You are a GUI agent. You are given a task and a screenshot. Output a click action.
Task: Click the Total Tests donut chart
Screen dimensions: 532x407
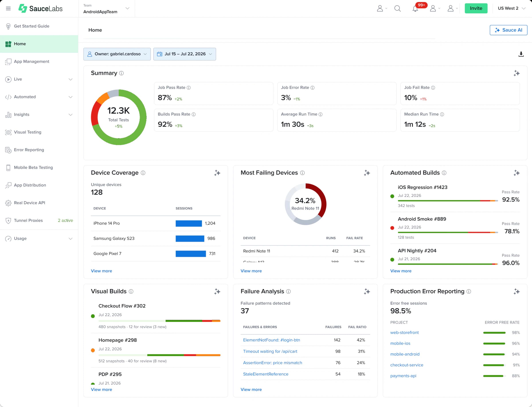pyautogui.click(x=119, y=117)
